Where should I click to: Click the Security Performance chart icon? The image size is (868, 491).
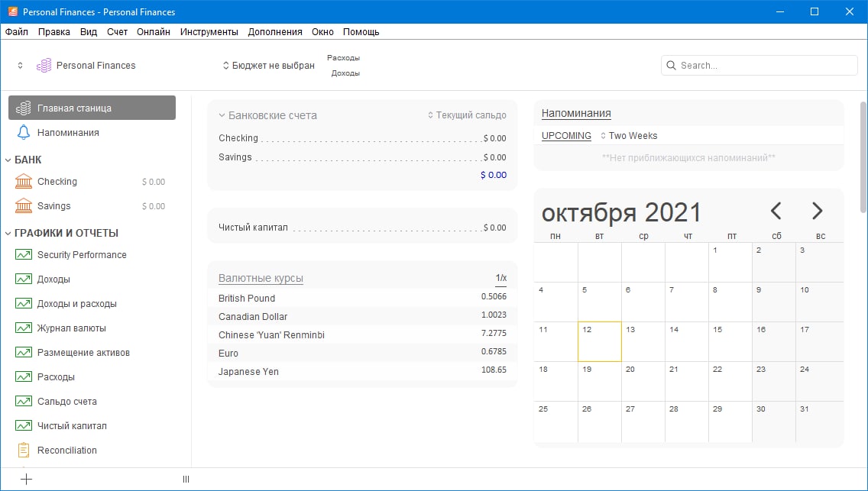23,254
